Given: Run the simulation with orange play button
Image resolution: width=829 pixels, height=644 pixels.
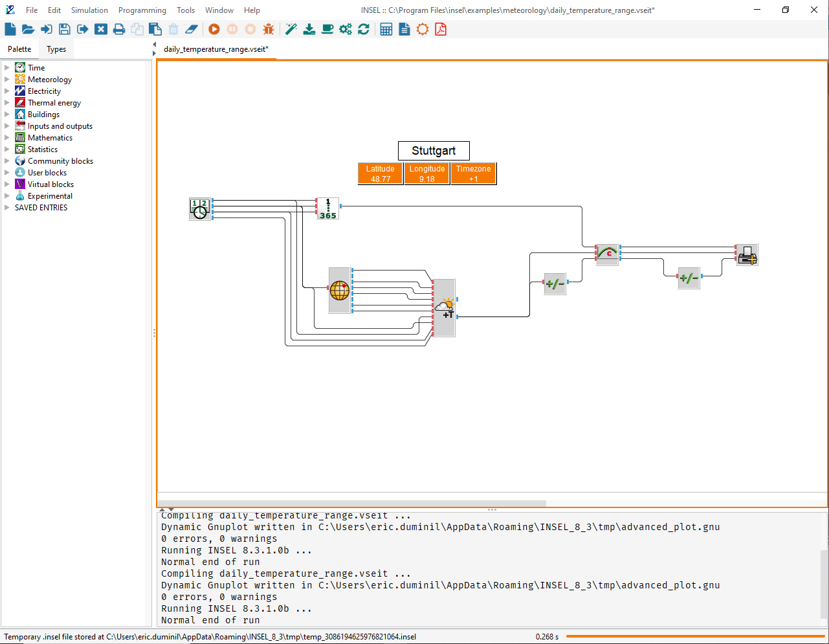Looking at the screenshot, I should click(x=214, y=29).
